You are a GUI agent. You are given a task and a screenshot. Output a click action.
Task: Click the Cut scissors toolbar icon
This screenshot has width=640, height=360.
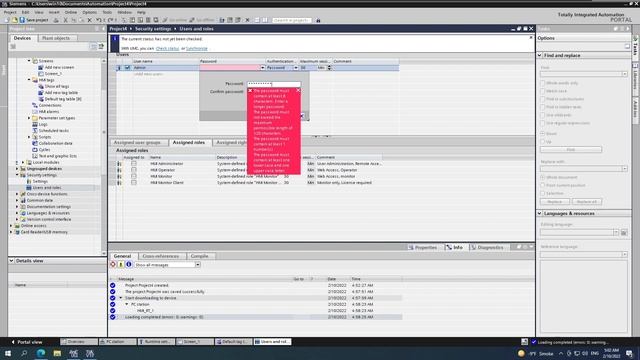click(x=65, y=20)
